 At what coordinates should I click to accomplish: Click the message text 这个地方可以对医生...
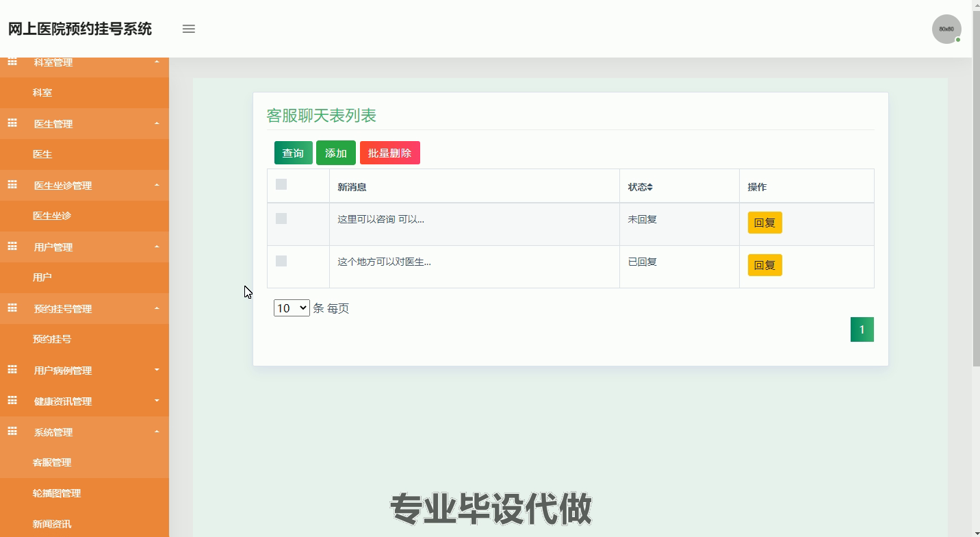click(384, 262)
